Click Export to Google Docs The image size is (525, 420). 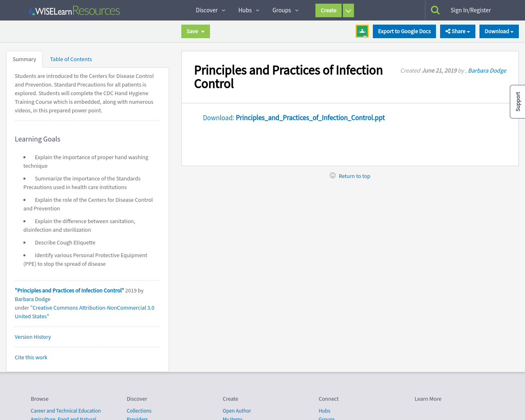click(x=404, y=31)
